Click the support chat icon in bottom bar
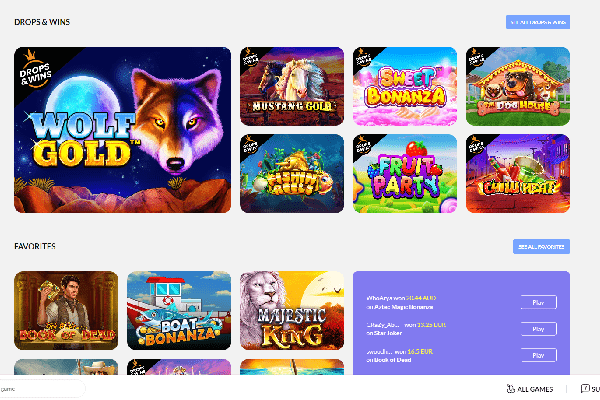This screenshot has width=600, height=400. [585, 389]
